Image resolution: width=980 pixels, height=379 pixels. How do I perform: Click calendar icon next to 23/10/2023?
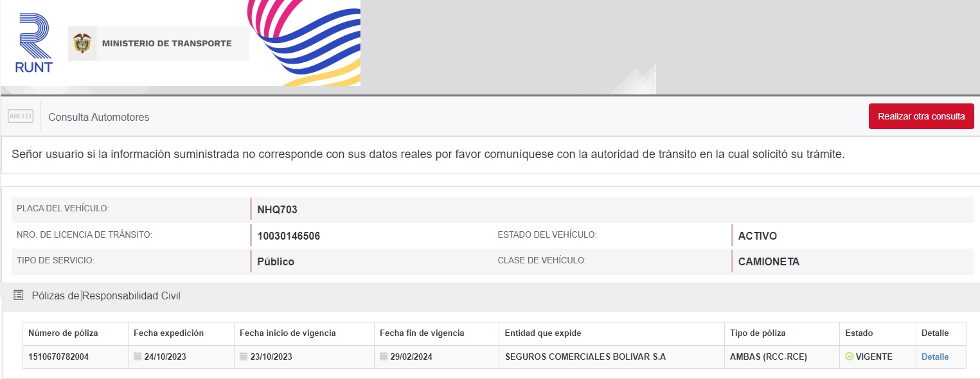(244, 357)
